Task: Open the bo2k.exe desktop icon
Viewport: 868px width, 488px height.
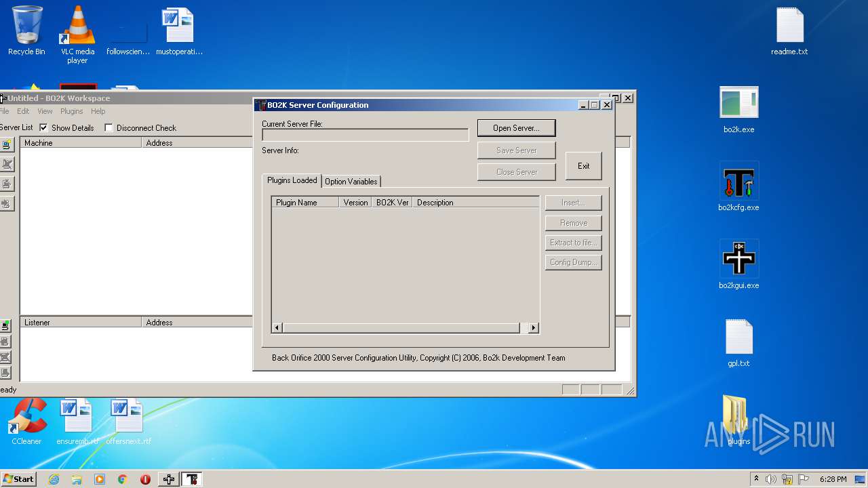Action: tap(738, 110)
